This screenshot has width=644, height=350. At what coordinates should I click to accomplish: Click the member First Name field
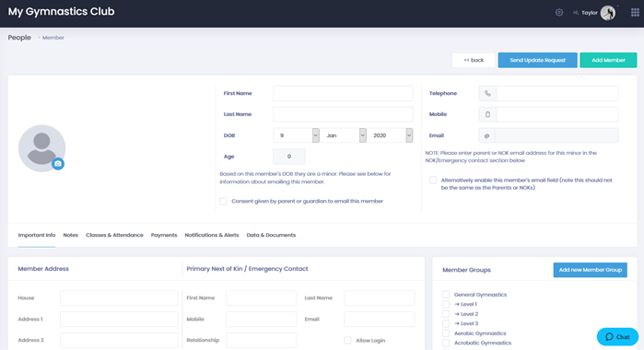point(343,93)
